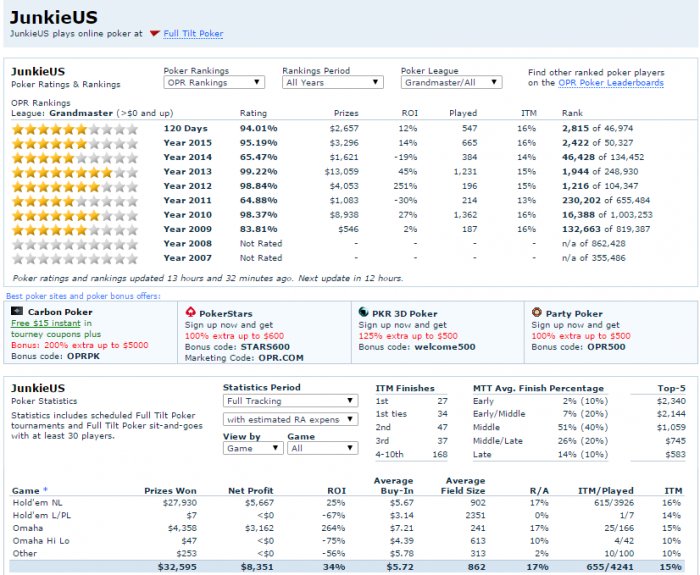Open the View by Game dropdown
700x575 pixels.
point(251,449)
